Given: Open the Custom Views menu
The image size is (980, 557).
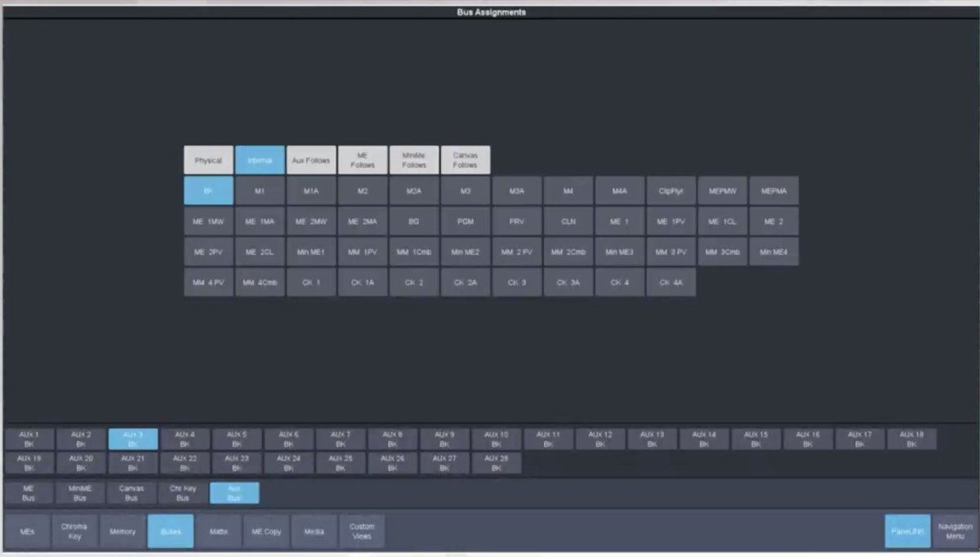Looking at the screenshot, I should (x=363, y=531).
